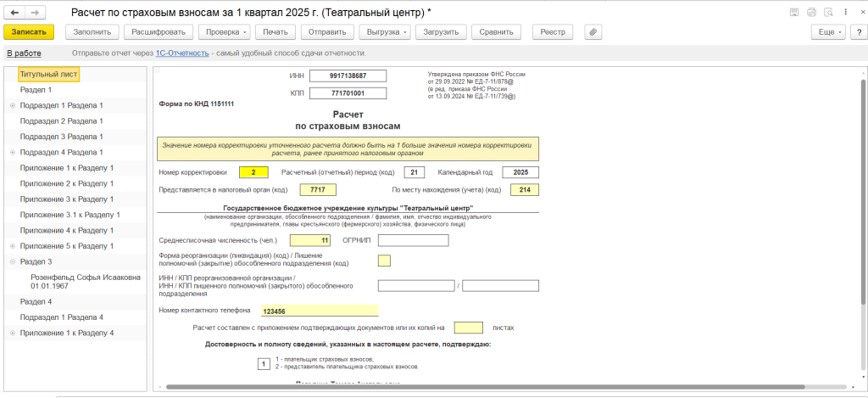Image resolution: width=868 pixels, height=398 pixels.
Task: Follow the 1С-Отчетность link
Action: point(181,53)
